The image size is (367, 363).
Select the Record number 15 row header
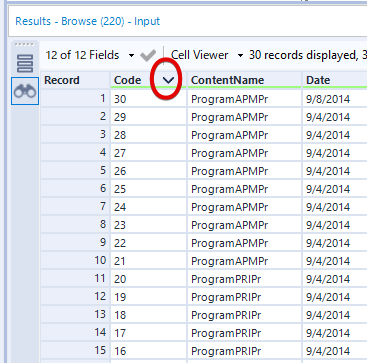click(x=75, y=351)
